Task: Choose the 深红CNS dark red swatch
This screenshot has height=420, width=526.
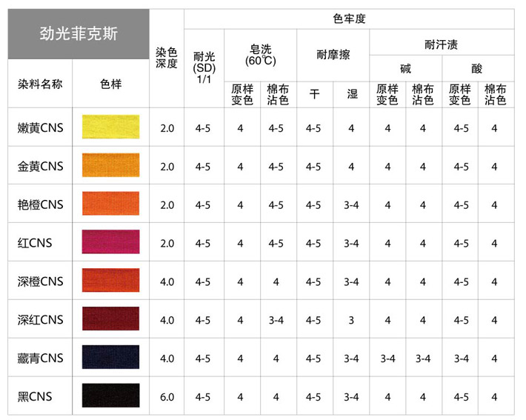Action: click(110, 320)
